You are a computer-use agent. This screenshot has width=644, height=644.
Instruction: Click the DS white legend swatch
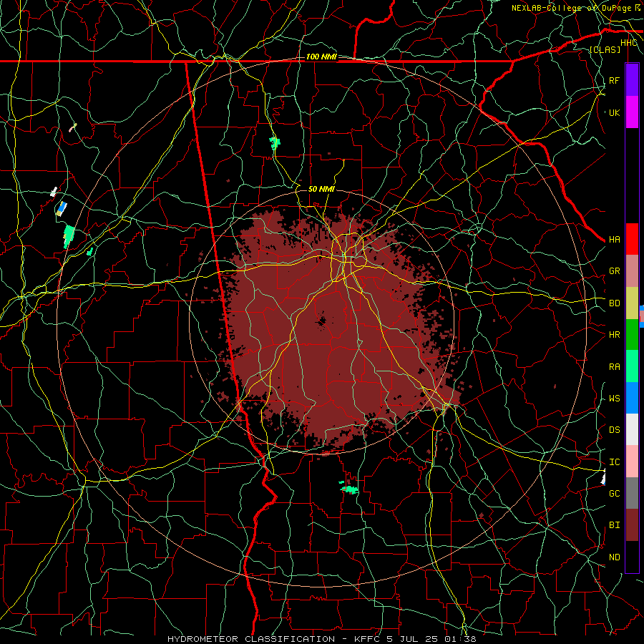(x=632, y=429)
